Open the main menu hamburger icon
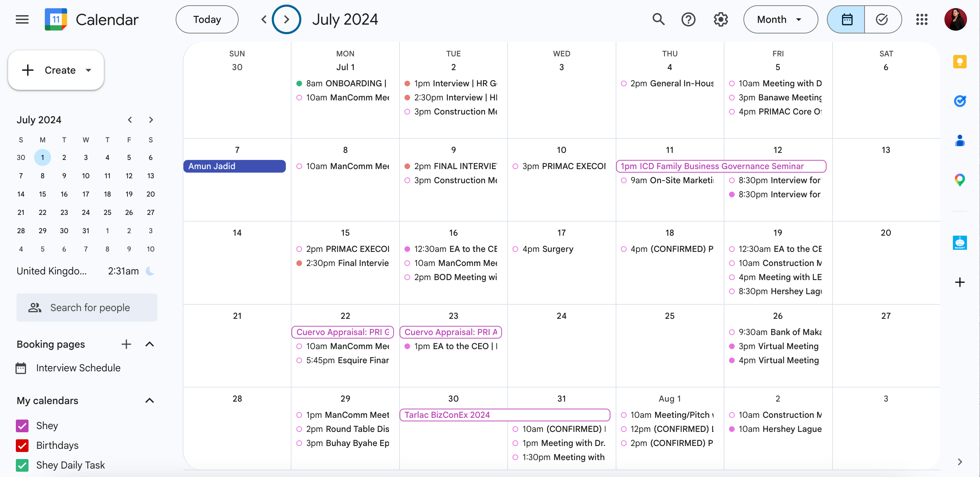Screen dimensions: 980x477 tap(22, 19)
